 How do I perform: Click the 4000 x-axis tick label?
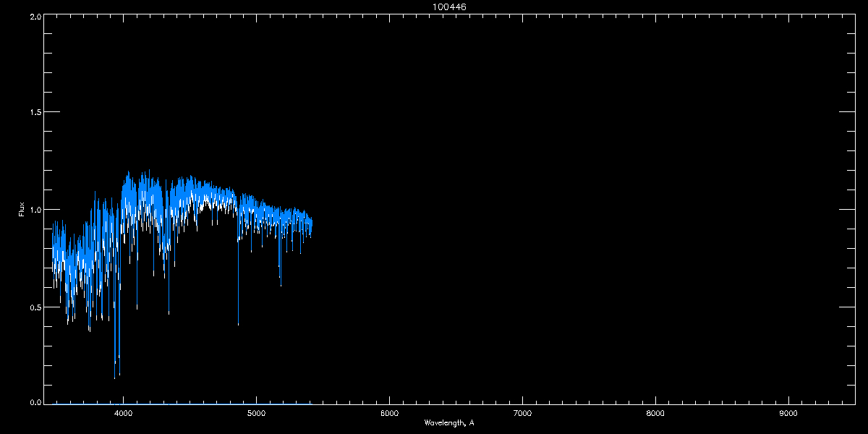pos(124,413)
